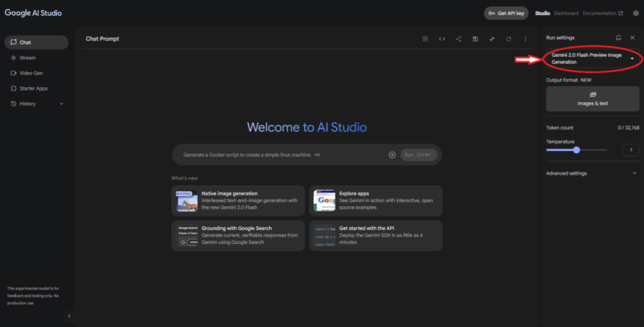Click the Chat icon in sidebar

click(13, 42)
